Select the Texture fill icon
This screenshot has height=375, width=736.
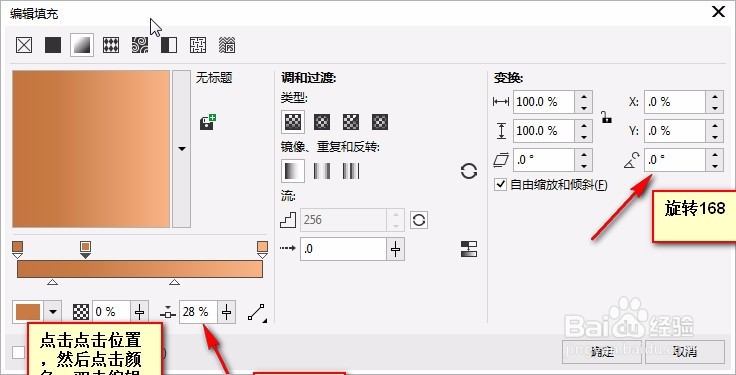pos(198,45)
